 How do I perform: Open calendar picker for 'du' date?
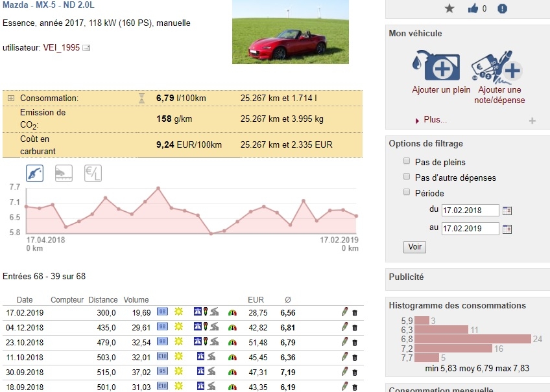click(x=507, y=211)
